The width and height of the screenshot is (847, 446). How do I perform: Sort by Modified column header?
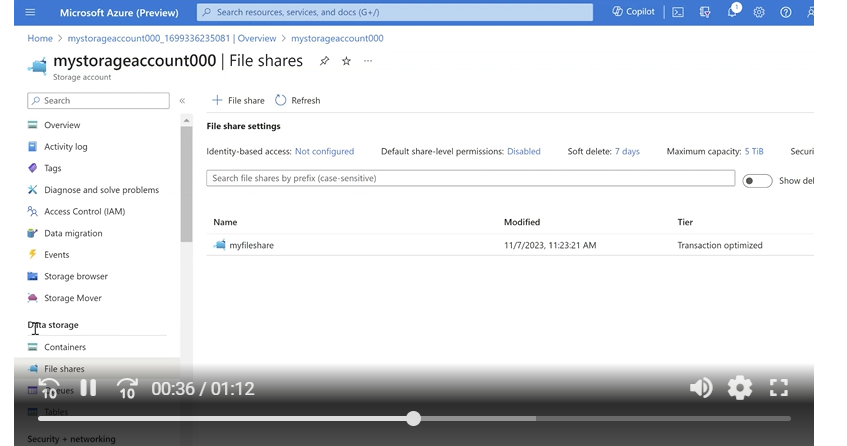click(522, 222)
